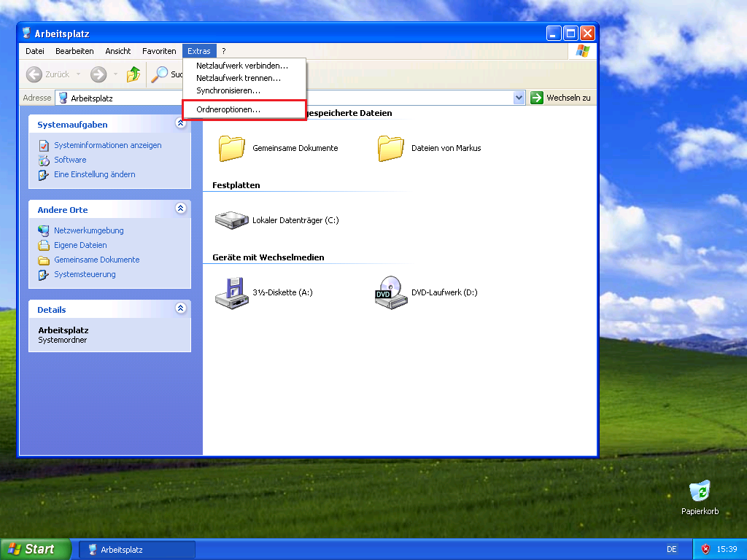Click the Papierkorb recycle bin icon
The height and width of the screenshot is (560, 747).
(x=700, y=491)
